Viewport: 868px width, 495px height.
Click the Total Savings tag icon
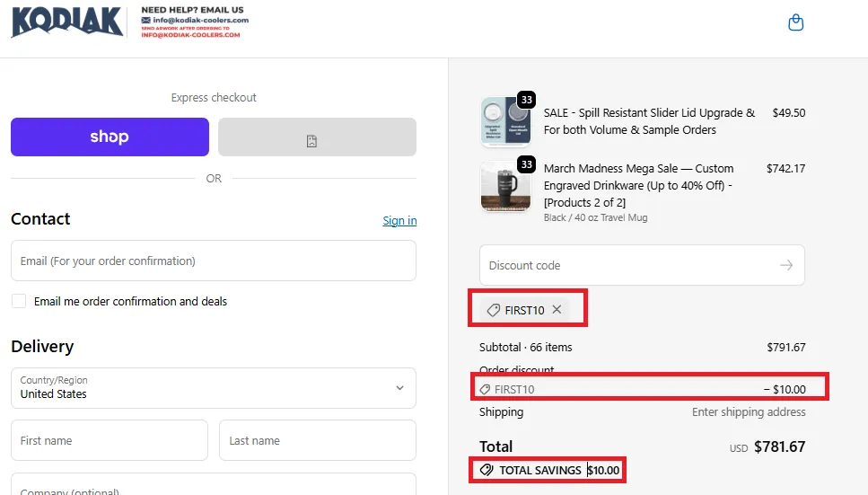point(487,470)
